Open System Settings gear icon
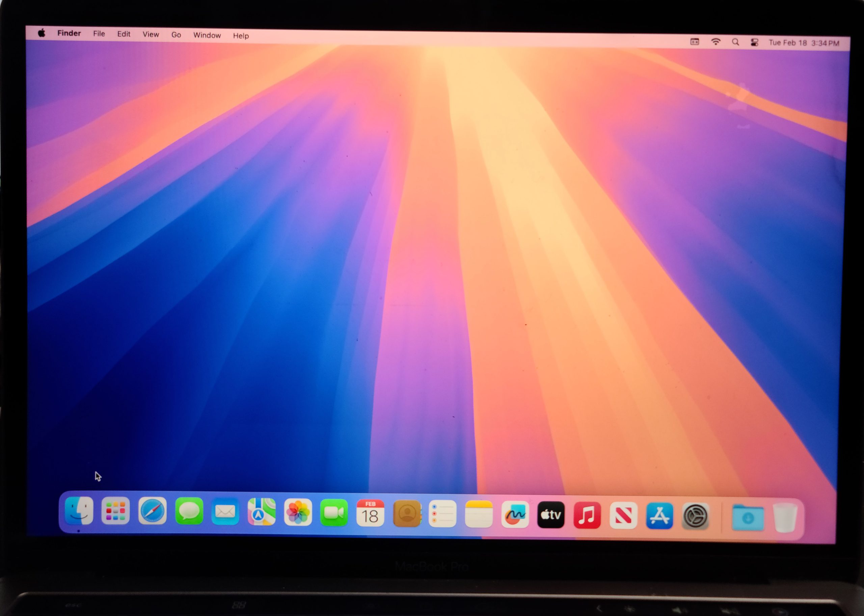The height and width of the screenshot is (616, 864). pos(695,516)
